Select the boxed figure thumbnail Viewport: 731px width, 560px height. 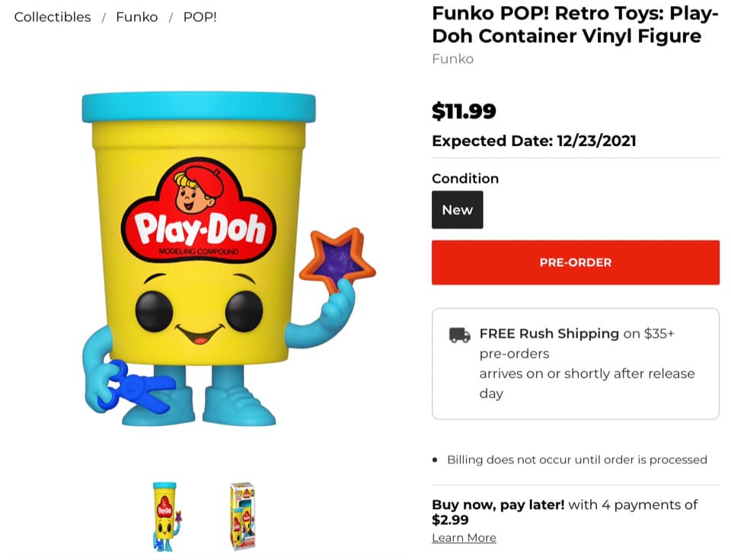(x=243, y=516)
